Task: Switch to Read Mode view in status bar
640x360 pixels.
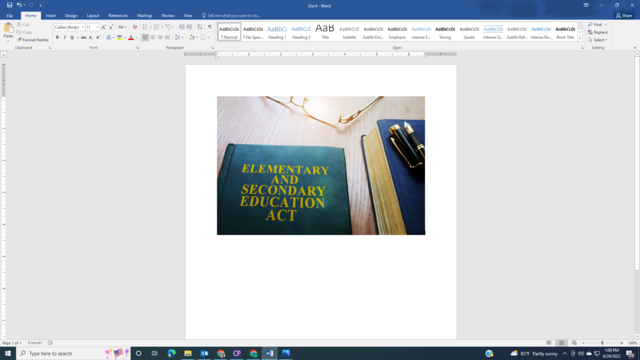Action: [x=549, y=343]
